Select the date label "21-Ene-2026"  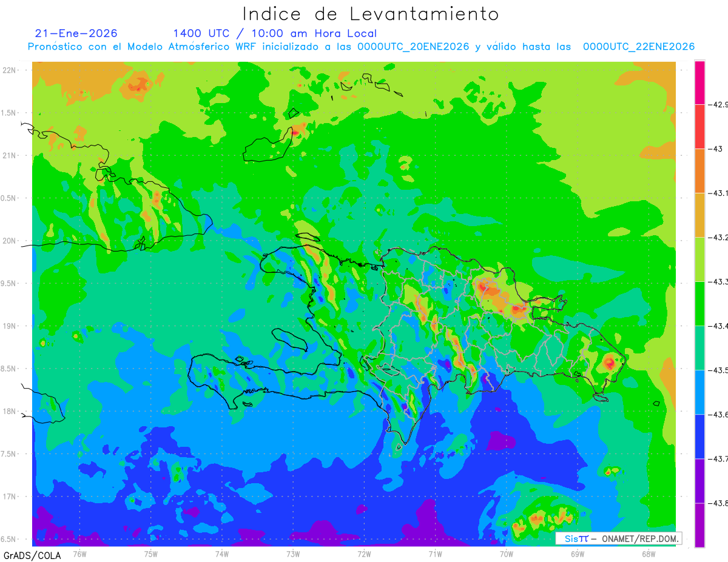coord(76,33)
